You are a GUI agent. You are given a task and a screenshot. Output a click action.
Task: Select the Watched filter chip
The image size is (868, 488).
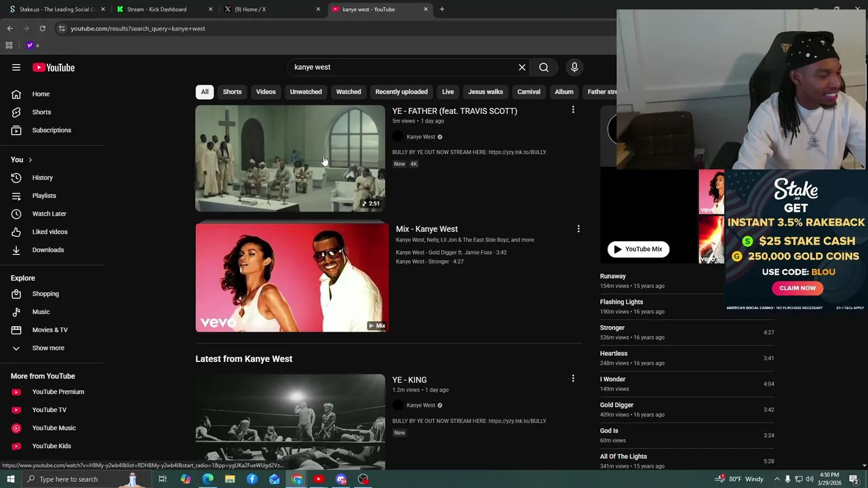tap(349, 91)
